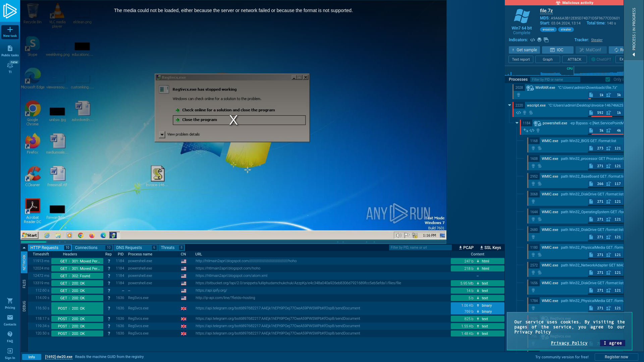Open the FAQ page

click(x=10, y=337)
